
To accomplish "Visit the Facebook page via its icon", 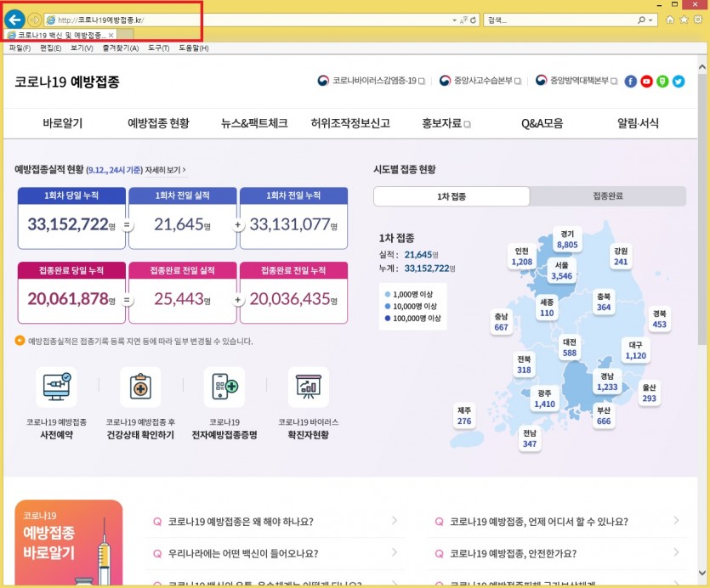I will [x=630, y=82].
